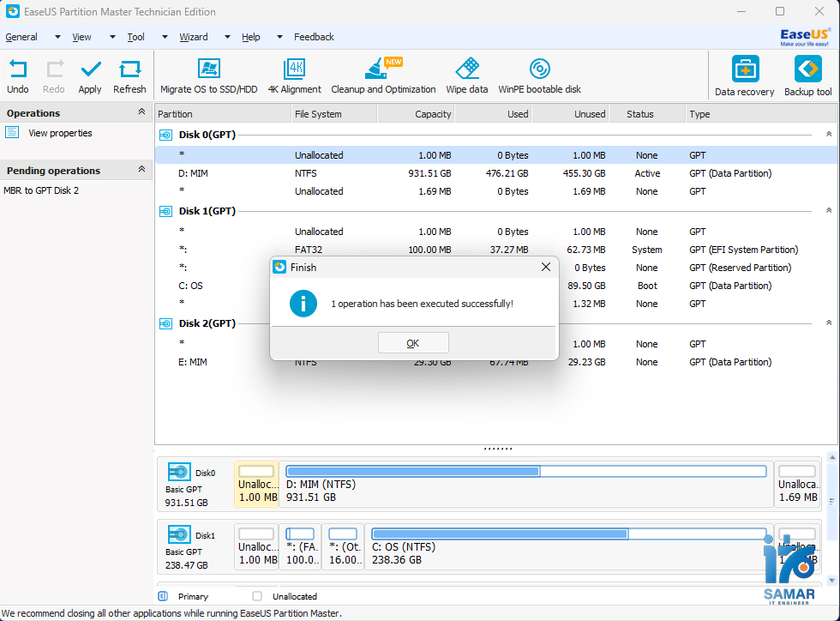Open the Tool menu
Image resolution: width=840 pixels, height=621 pixels.
[135, 37]
